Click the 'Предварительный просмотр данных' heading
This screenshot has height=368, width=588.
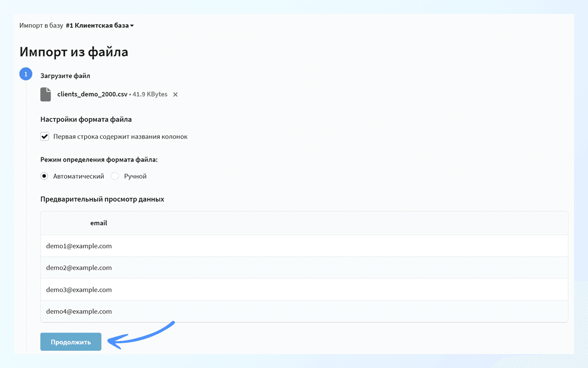point(102,199)
